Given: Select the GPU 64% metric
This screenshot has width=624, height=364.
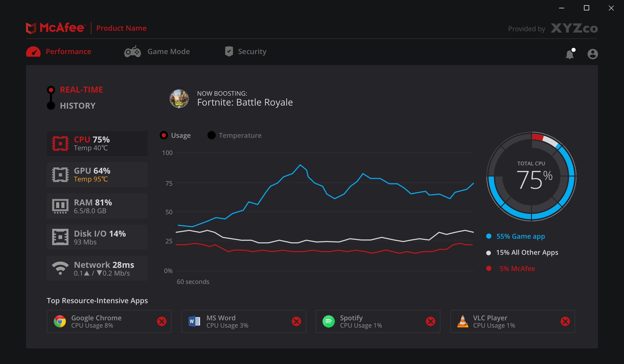Looking at the screenshot, I should tap(97, 175).
